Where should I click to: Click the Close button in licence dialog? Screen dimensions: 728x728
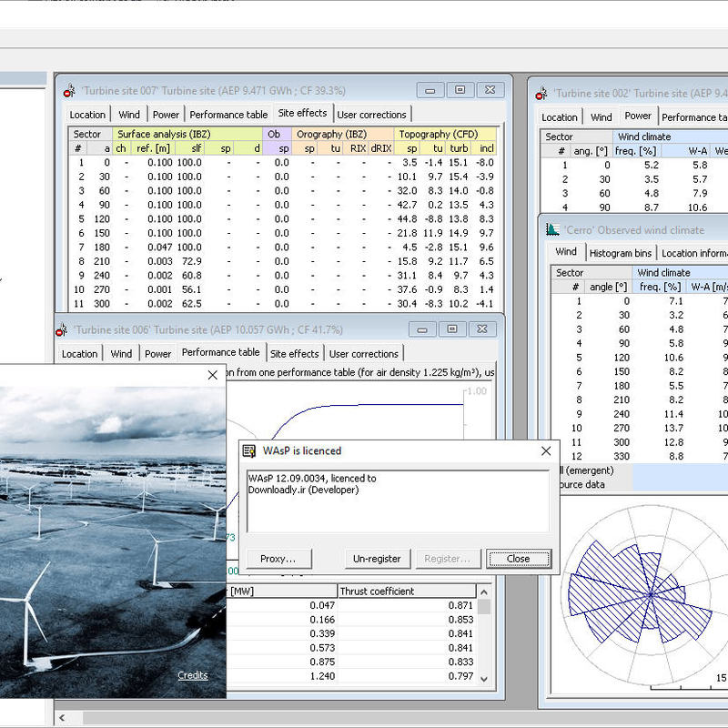(518, 559)
